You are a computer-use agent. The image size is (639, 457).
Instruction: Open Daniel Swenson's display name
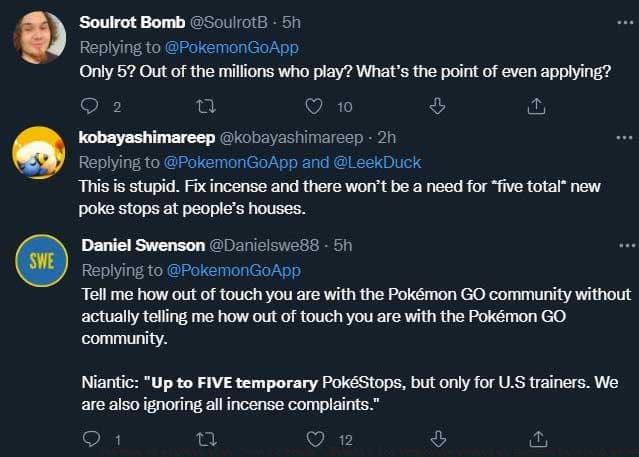click(x=140, y=245)
